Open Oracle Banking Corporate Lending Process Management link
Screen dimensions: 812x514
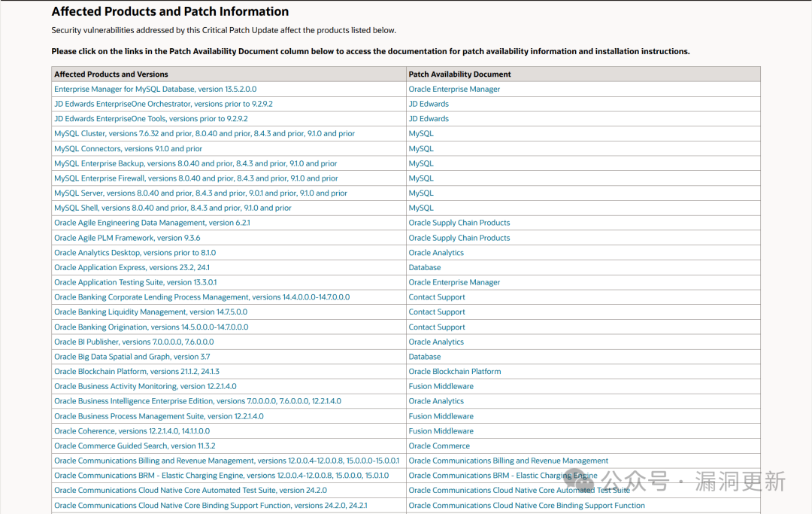[x=202, y=297]
